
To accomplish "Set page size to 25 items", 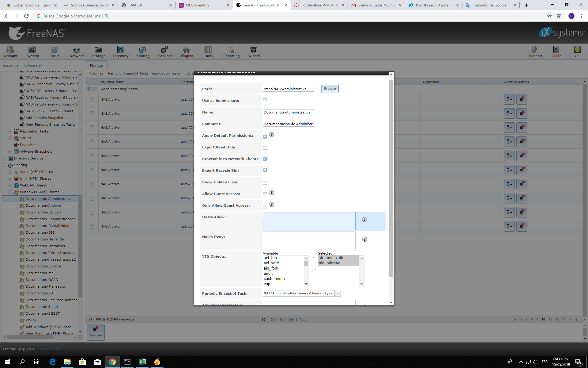I will [x=272, y=320].
